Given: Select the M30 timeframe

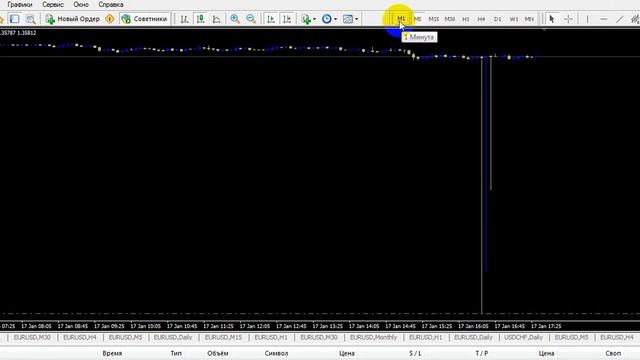Looking at the screenshot, I should (449, 19).
